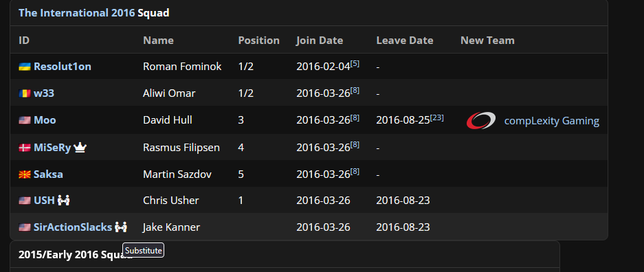Screen dimensions: 644x272
Task: Follow reference [23] on Moo's leave date
Action: (437, 117)
